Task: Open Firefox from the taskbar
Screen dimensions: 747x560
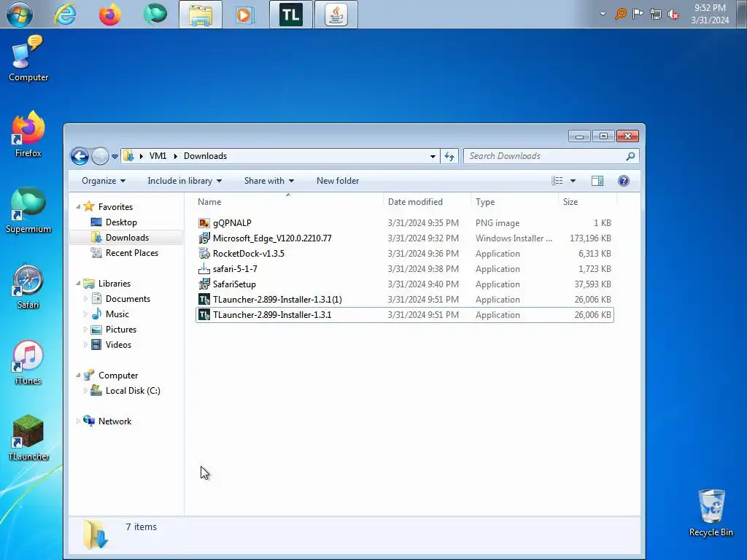Action: (x=110, y=15)
